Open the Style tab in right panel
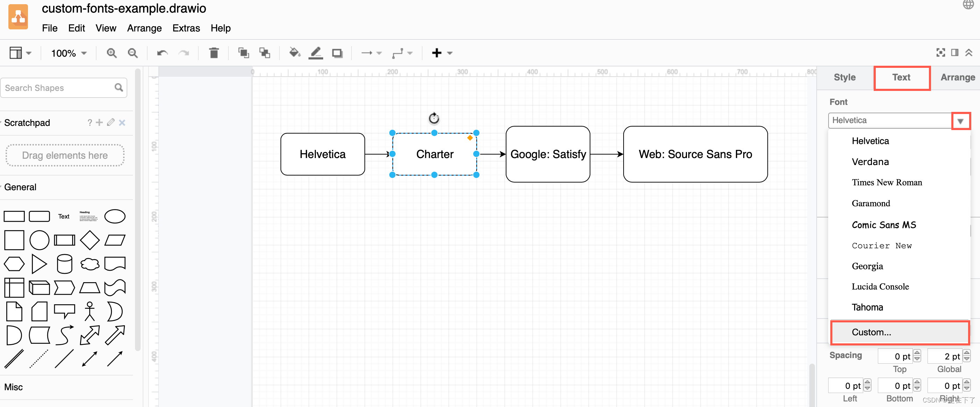This screenshot has width=980, height=407. point(845,78)
